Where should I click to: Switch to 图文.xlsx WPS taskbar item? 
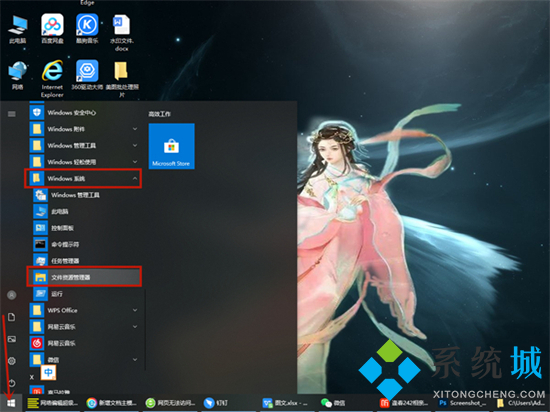(x=286, y=403)
